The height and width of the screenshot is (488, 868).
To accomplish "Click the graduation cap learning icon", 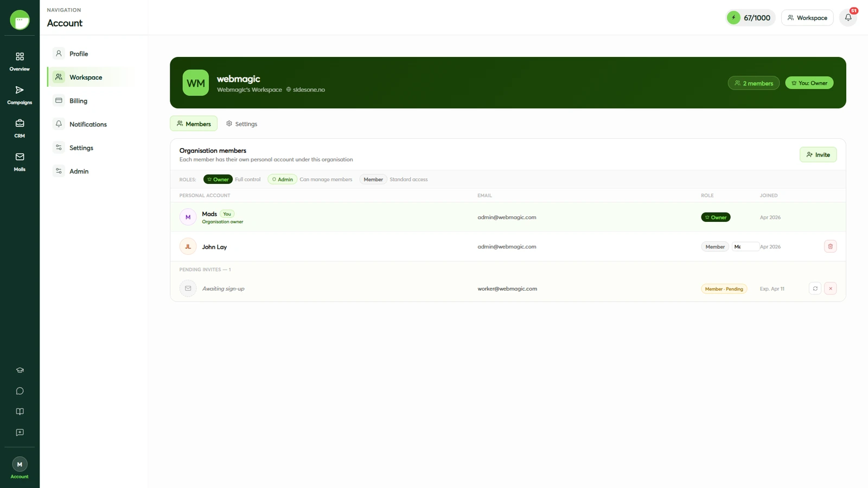I will [x=20, y=370].
